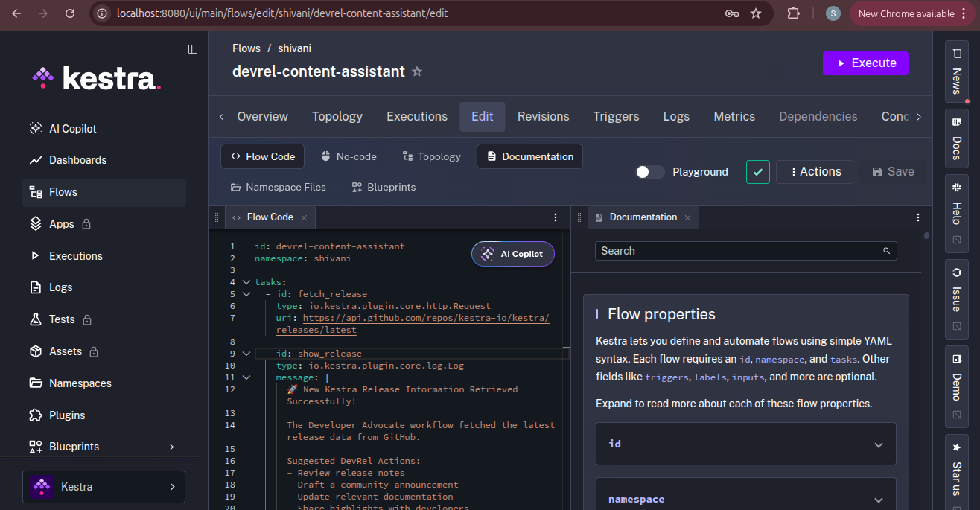Open the Actions menu button
Image resolution: width=980 pixels, height=510 pixels.
(815, 172)
